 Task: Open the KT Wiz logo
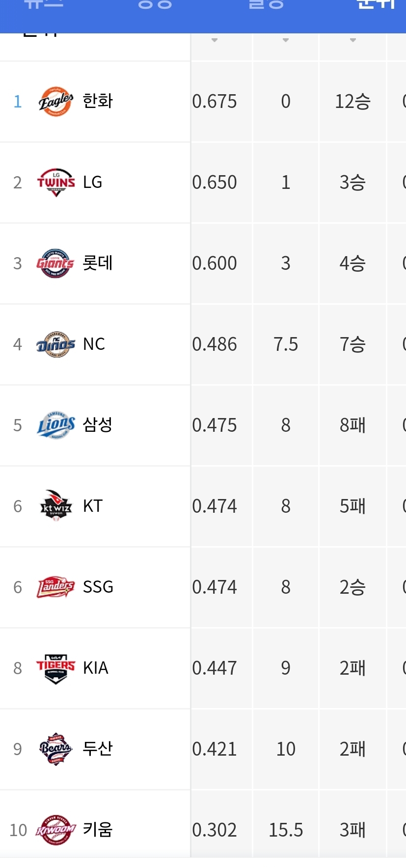tap(56, 506)
